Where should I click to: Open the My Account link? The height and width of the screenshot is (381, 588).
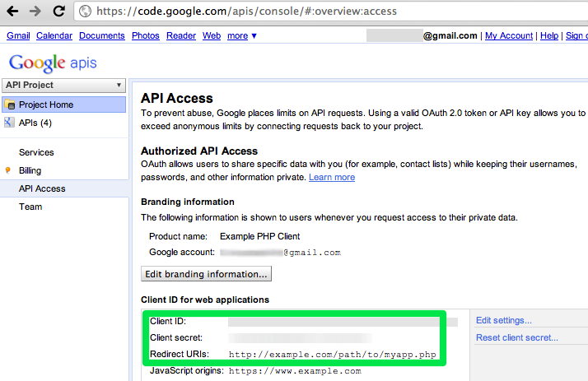coord(508,36)
